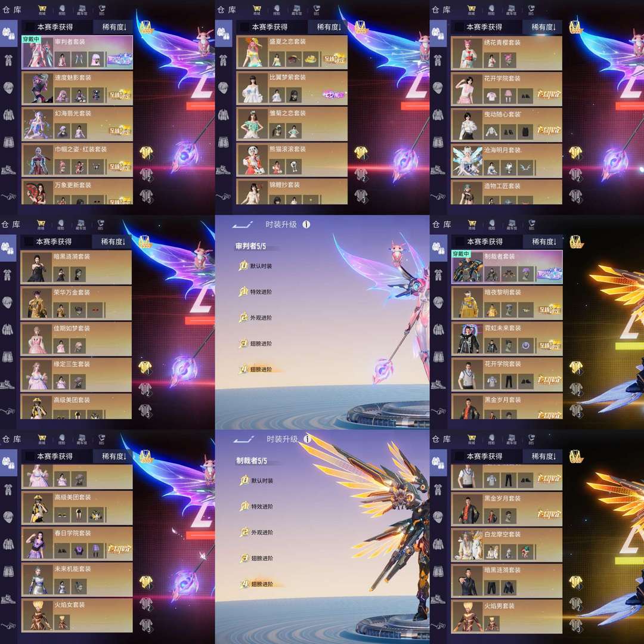This screenshot has width=644, height=644.
Task: Open 稀有度 sort dropdown above 暗黑涟漪套装
Action: (x=113, y=241)
